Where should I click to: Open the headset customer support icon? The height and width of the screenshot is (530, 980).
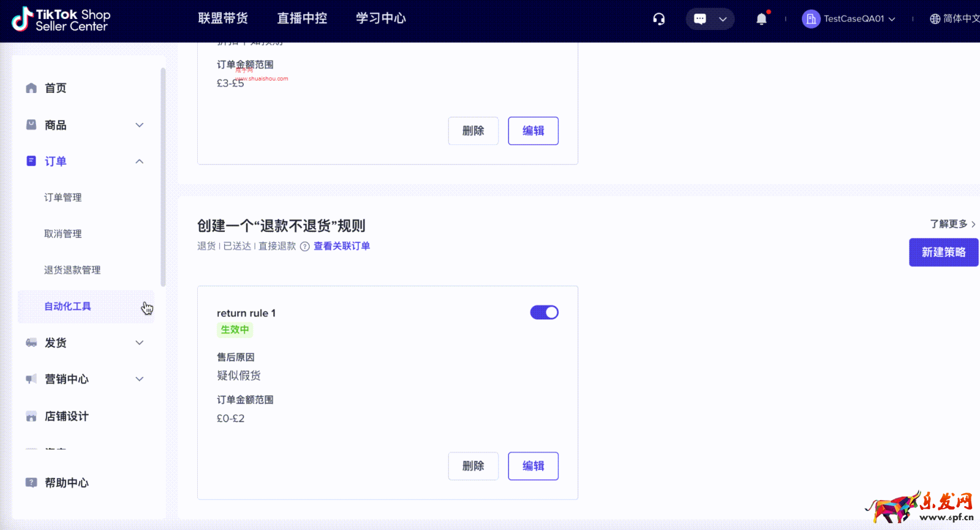click(659, 19)
